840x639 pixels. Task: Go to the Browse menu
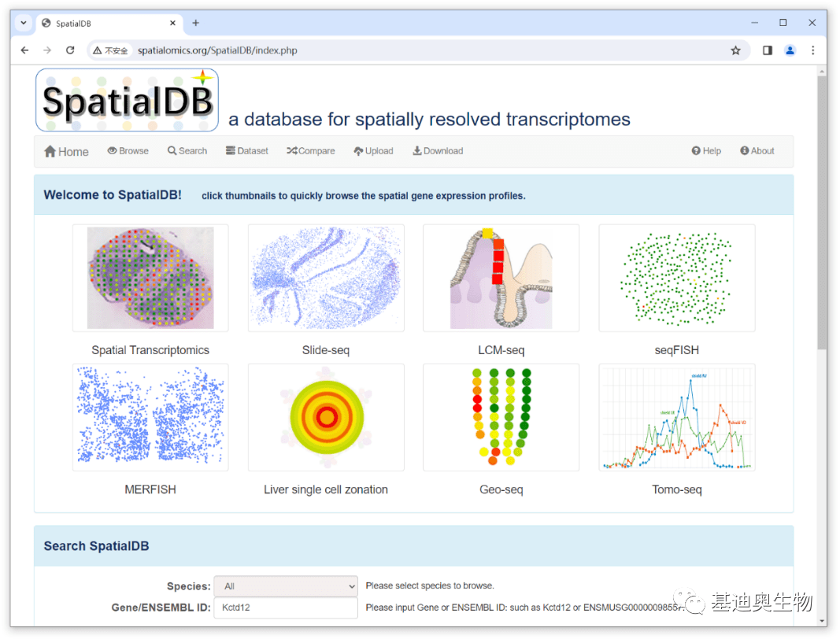tap(128, 151)
